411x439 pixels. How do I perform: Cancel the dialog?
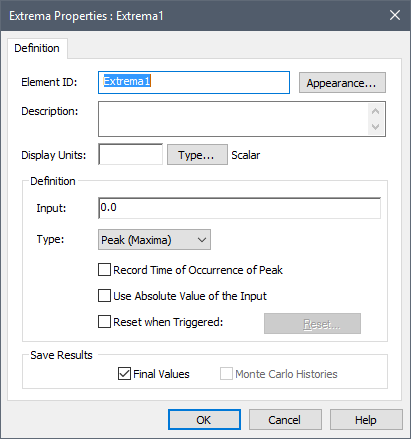coord(285,420)
